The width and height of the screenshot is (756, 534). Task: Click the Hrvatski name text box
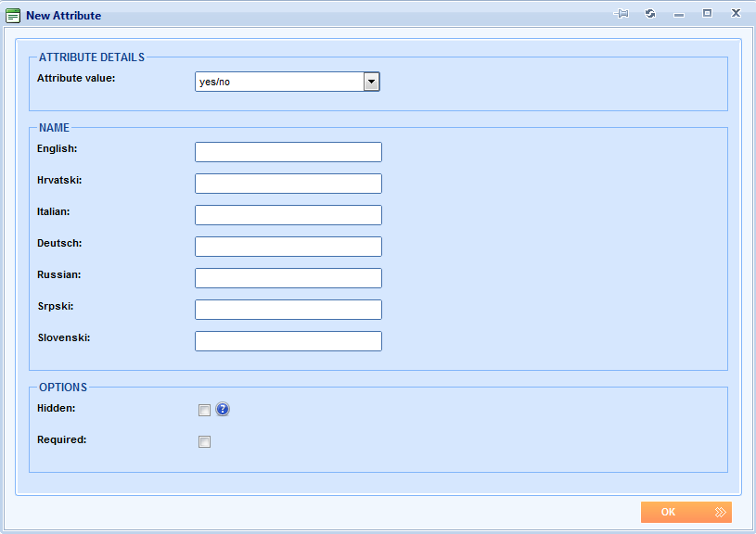[x=288, y=184]
